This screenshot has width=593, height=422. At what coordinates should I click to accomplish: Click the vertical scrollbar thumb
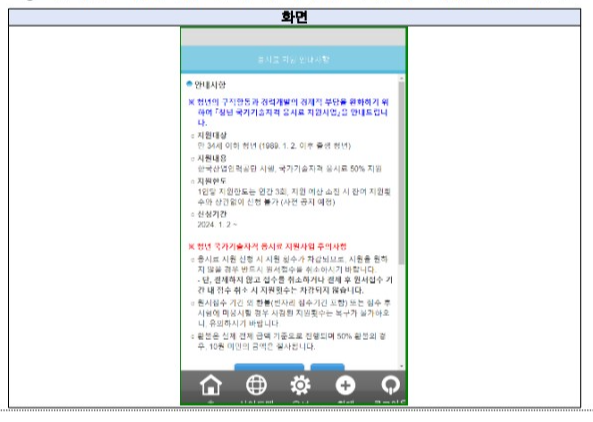[401, 173]
